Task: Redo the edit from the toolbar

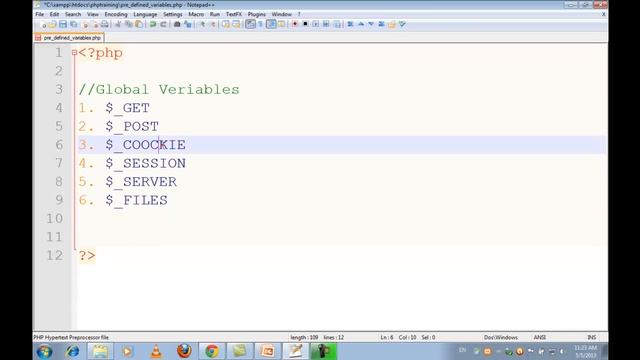Action: pos(163,24)
